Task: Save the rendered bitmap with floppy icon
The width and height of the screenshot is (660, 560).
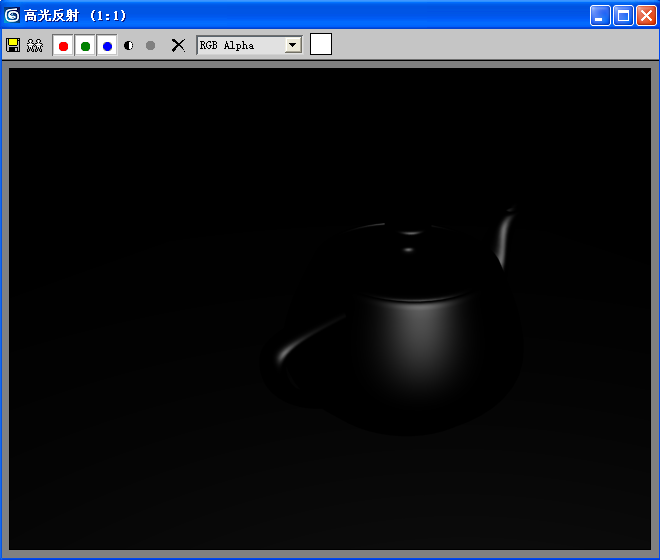Action: [13, 45]
